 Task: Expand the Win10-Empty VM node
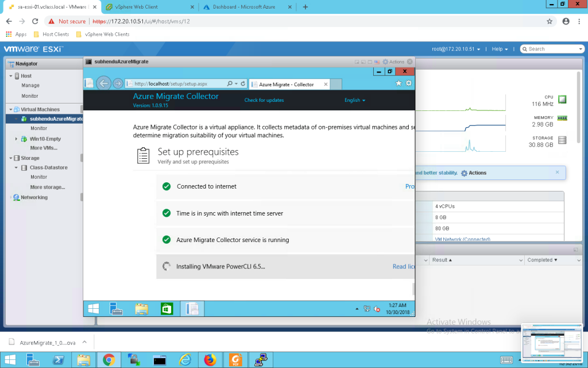pyautogui.click(x=16, y=139)
